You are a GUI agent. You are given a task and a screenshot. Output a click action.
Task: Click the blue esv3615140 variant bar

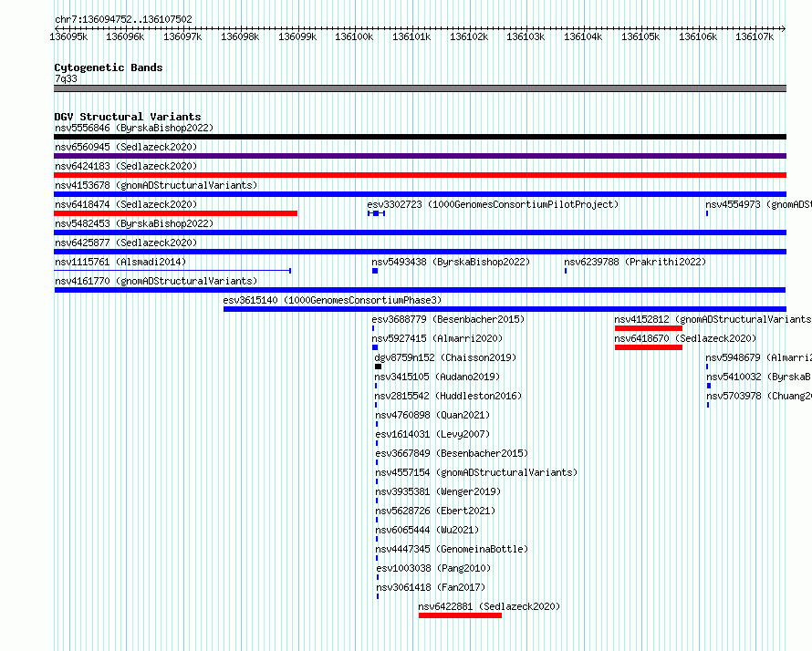505,309
